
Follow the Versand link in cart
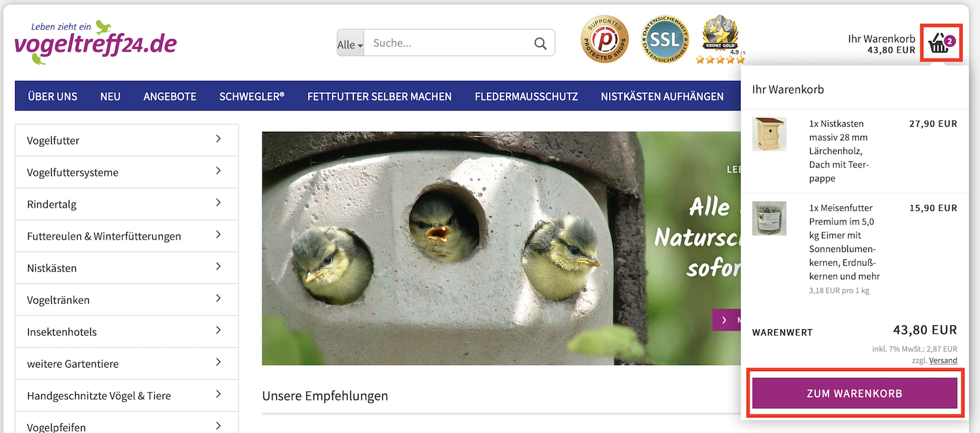[x=943, y=361]
